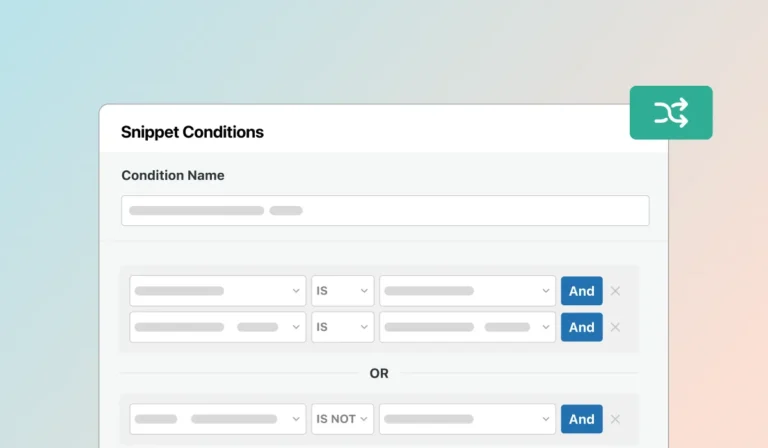Viewport: 768px width, 448px height.
Task: Open the first row's field type dropdown
Action: [218, 291]
